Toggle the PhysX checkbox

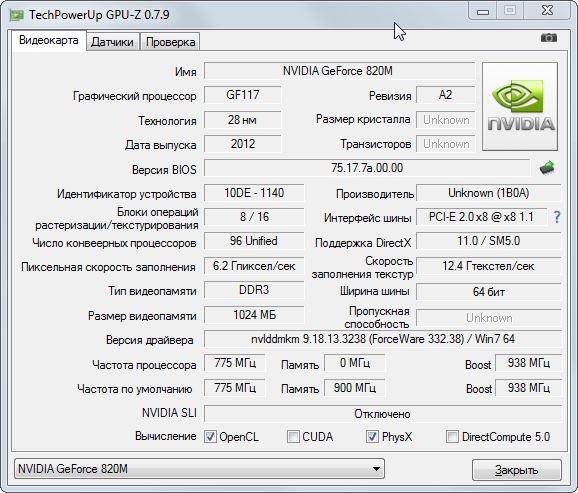tap(372, 437)
